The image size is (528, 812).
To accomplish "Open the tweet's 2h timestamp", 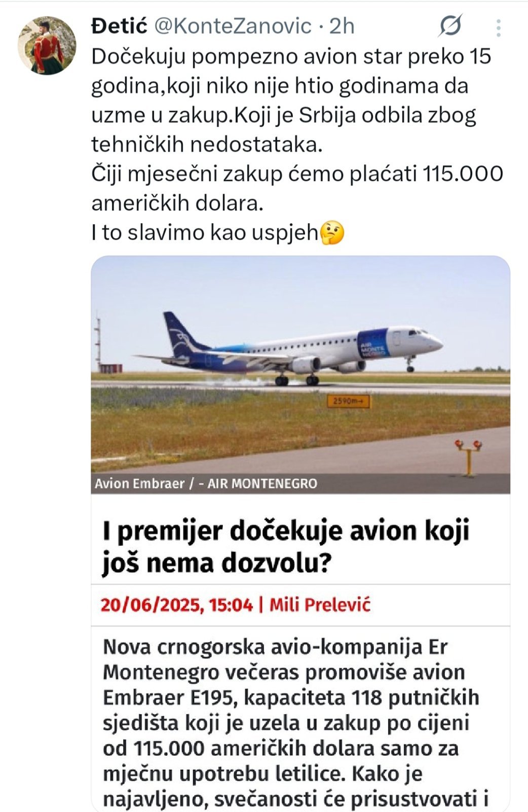I will 342,26.
